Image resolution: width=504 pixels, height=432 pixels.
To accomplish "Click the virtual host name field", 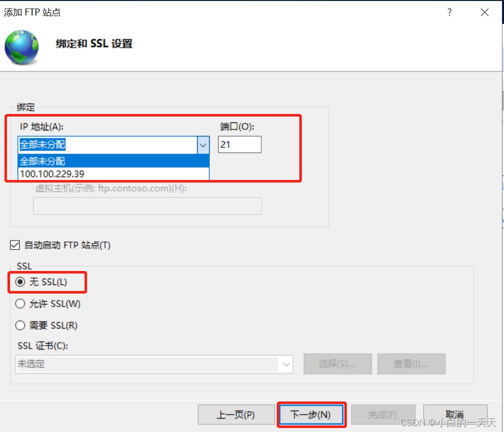I will [147, 206].
